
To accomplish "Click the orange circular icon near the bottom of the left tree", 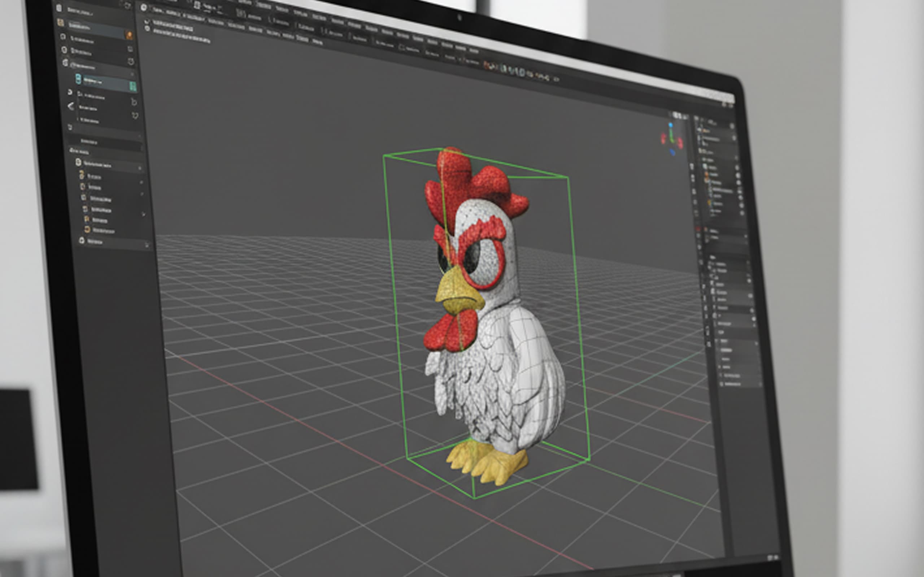I will 87,229.
